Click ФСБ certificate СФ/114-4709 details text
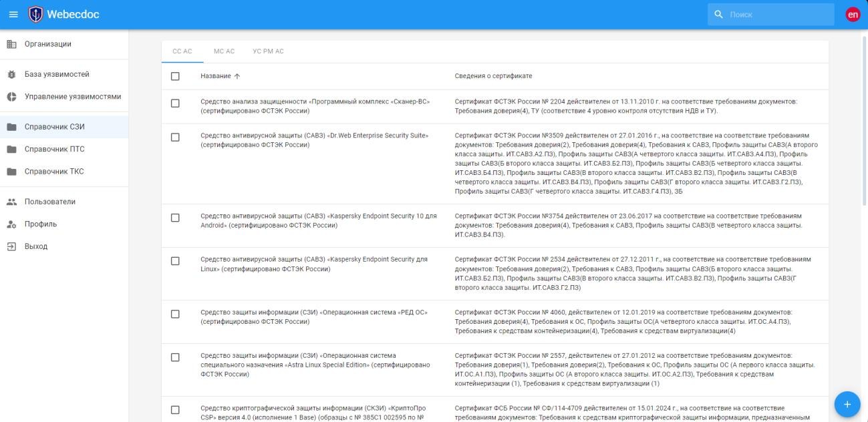 [x=633, y=413]
